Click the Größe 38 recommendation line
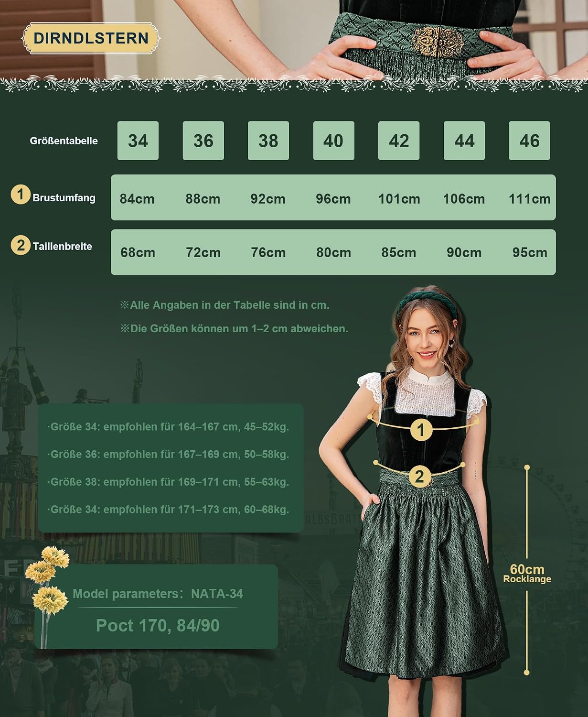Viewport: 588px width, 717px height. pos(168,482)
